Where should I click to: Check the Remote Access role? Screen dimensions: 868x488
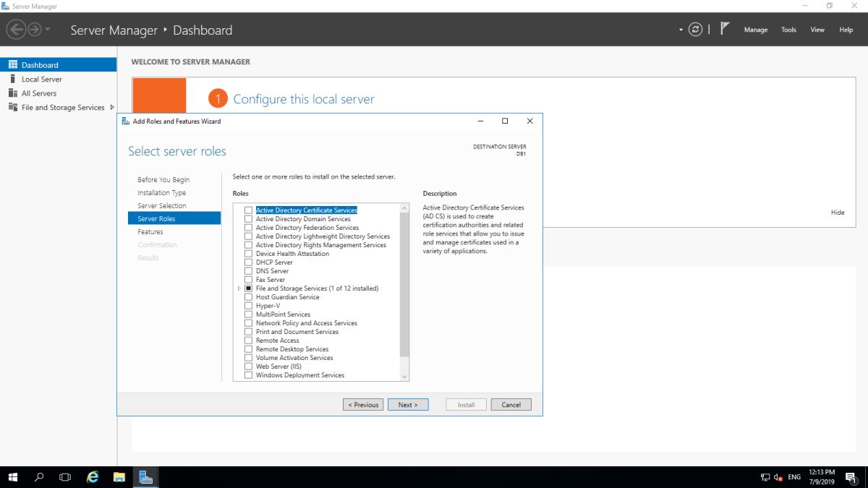[249, 341]
